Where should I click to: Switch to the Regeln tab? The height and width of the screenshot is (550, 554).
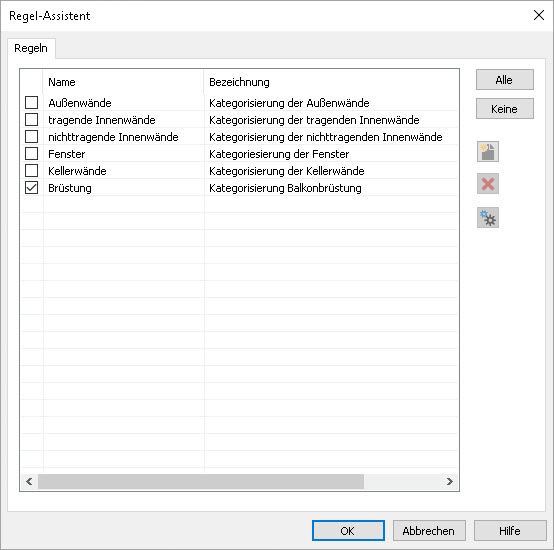(x=31, y=48)
